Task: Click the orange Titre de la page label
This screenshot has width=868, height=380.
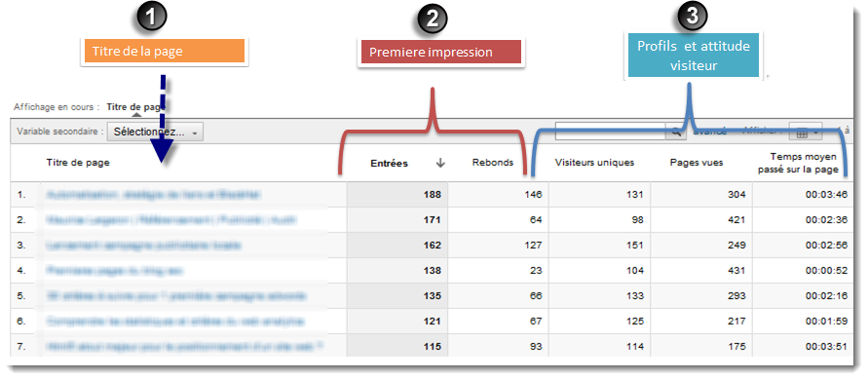Action: (165, 52)
